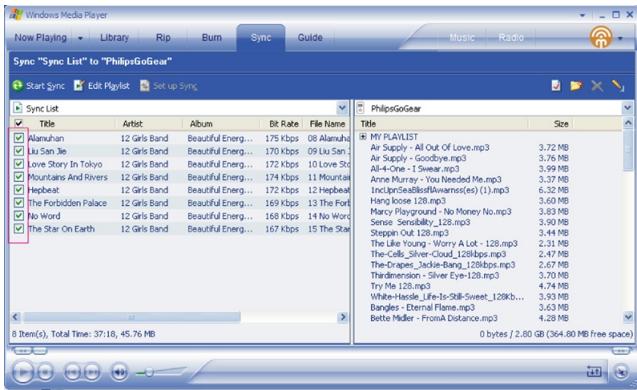Uncheck the Hepbeat track checkbox
637x390 pixels.
pos(19,190)
